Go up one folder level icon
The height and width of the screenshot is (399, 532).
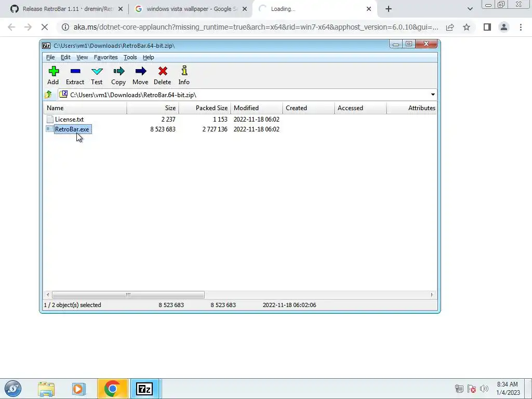click(48, 95)
